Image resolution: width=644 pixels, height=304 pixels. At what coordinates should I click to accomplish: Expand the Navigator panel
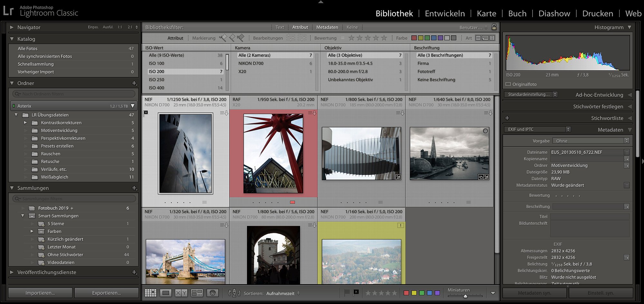point(12,27)
